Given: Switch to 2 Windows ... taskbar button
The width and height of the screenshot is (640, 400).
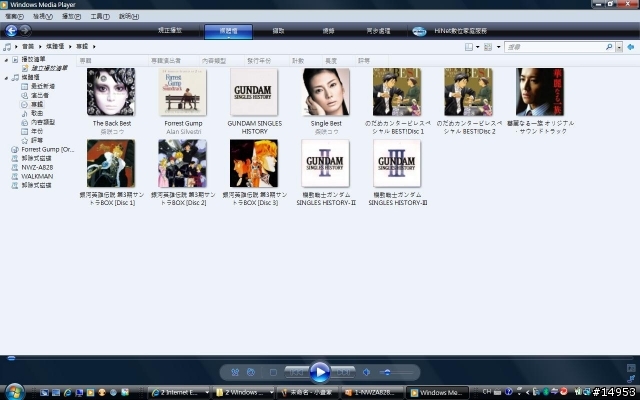Looking at the screenshot, I should (x=244, y=392).
